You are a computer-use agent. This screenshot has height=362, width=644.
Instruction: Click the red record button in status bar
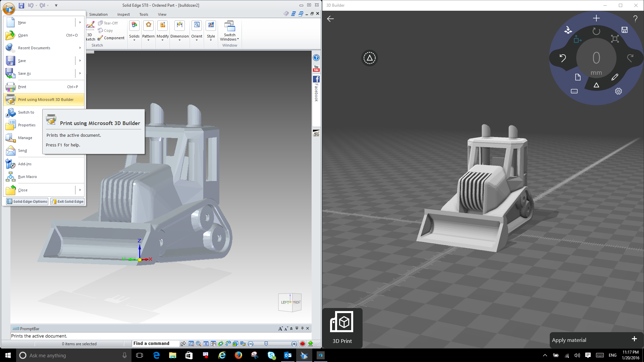pos(302,344)
